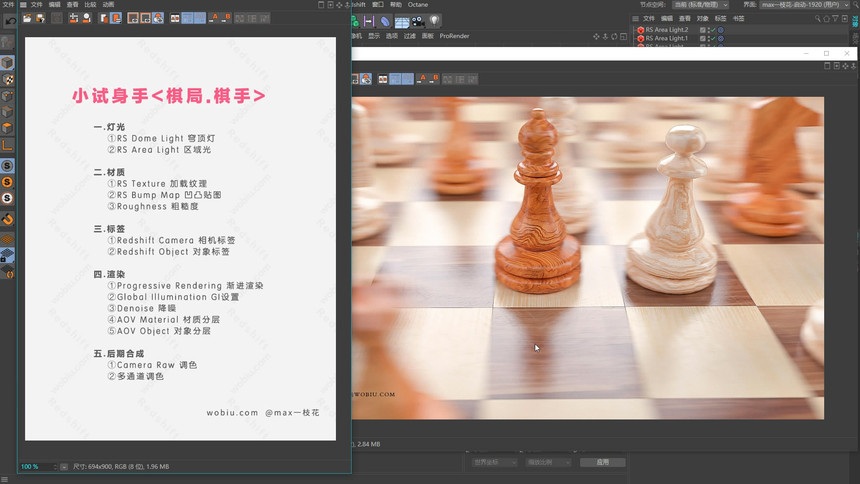Open the 比较 menu in left Picture Viewer

90,4
